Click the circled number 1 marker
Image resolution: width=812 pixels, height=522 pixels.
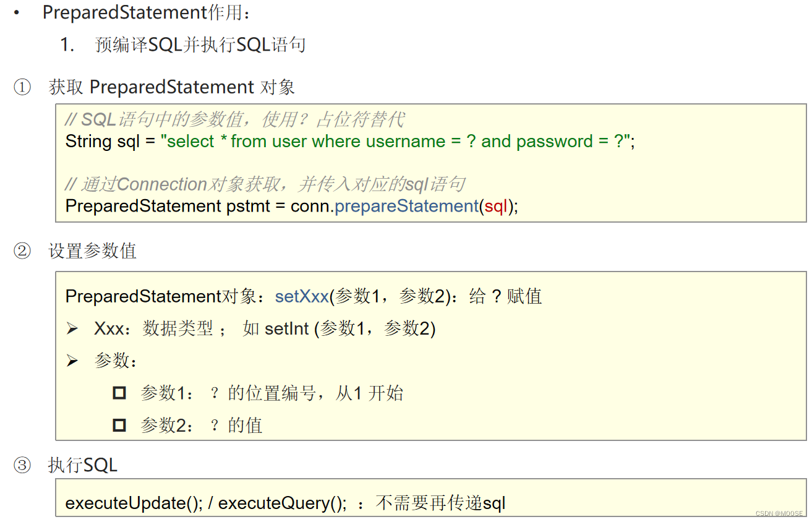coord(22,87)
